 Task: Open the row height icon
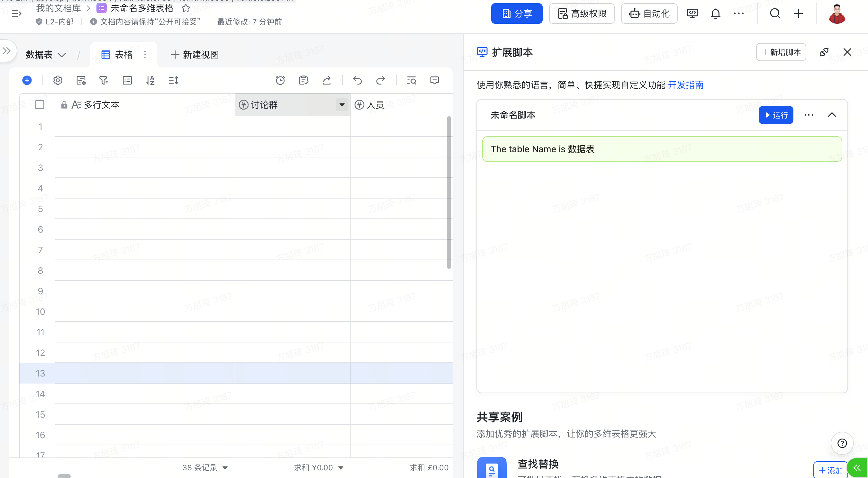(174, 80)
